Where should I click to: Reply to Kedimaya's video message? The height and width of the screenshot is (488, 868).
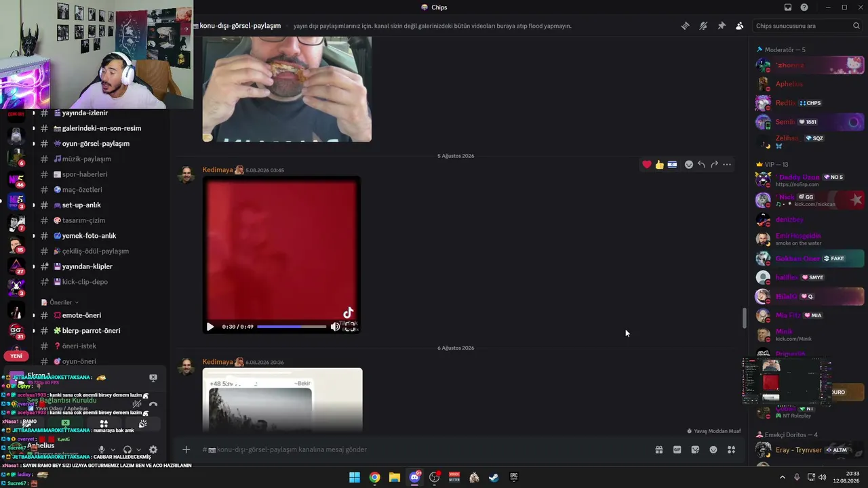(x=701, y=165)
